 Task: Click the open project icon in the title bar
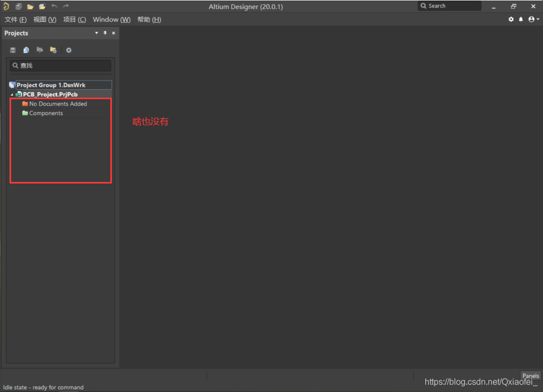point(42,6)
